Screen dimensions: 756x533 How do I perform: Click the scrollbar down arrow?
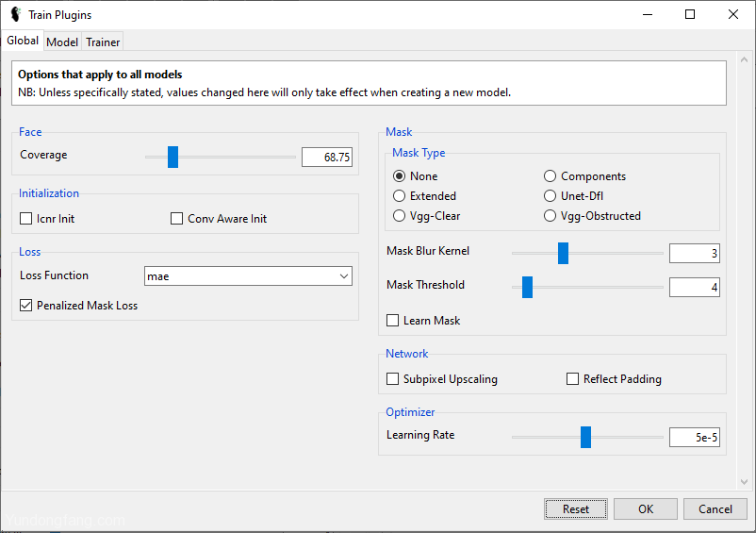[744, 481]
